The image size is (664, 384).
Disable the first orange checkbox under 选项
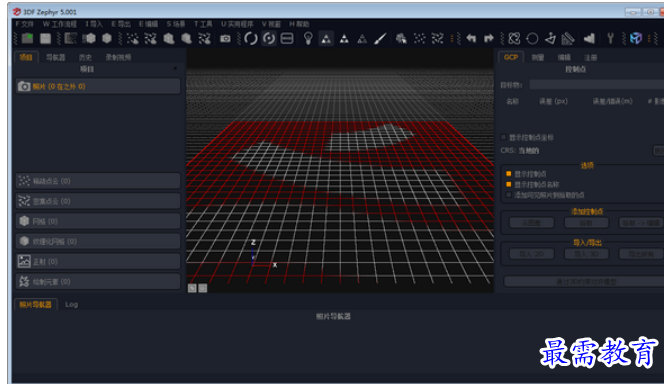pos(509,174)
